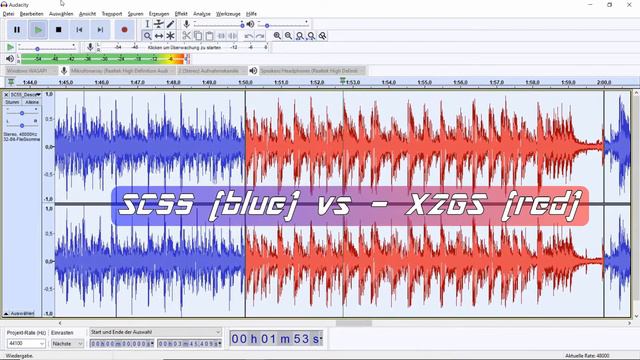Open the track name dropdown menu
The height and width of the screenshot is (360, 640).
tap(25, 95)
